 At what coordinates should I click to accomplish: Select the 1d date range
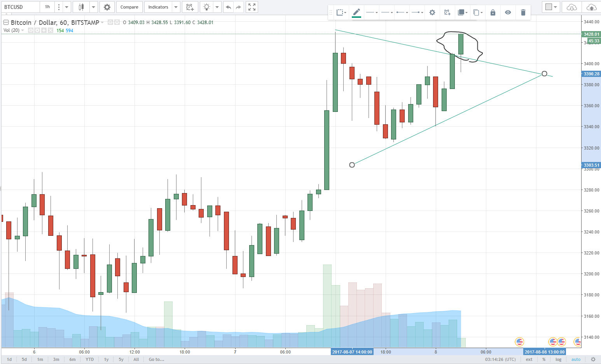coord(9,359)
